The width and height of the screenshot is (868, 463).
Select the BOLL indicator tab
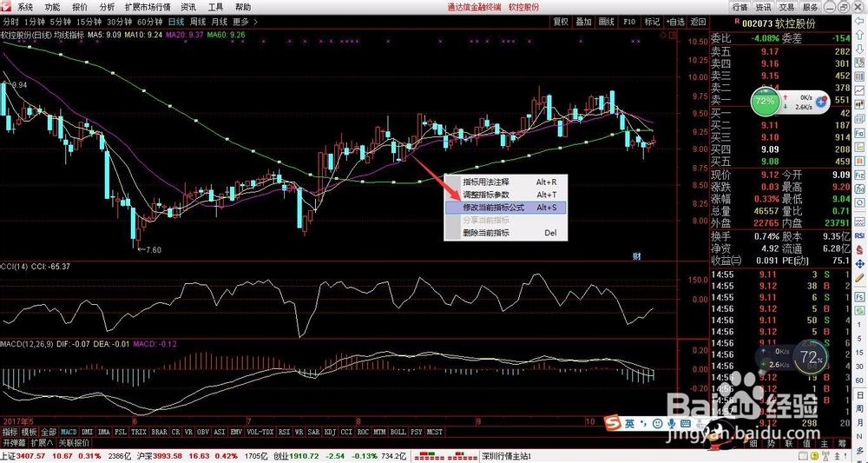398,432
